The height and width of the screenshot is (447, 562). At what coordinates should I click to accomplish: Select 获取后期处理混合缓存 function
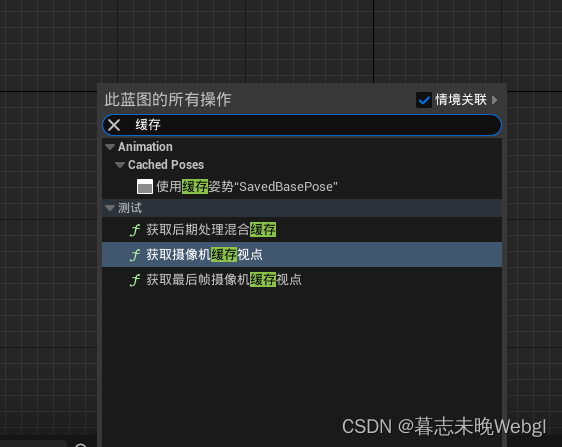coord(302,229)
